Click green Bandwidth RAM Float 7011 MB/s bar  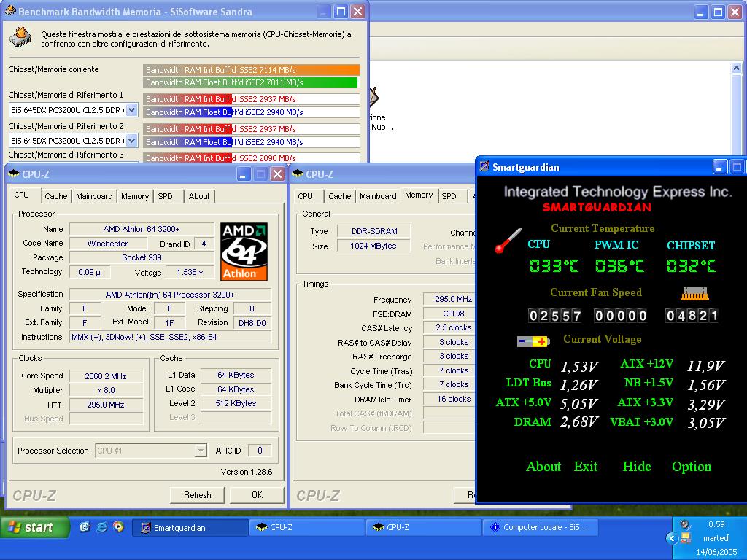[251, 82]
